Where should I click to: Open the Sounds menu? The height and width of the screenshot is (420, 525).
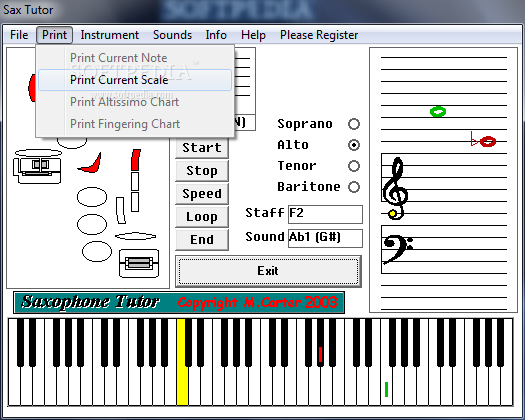(x=172, y=35)
